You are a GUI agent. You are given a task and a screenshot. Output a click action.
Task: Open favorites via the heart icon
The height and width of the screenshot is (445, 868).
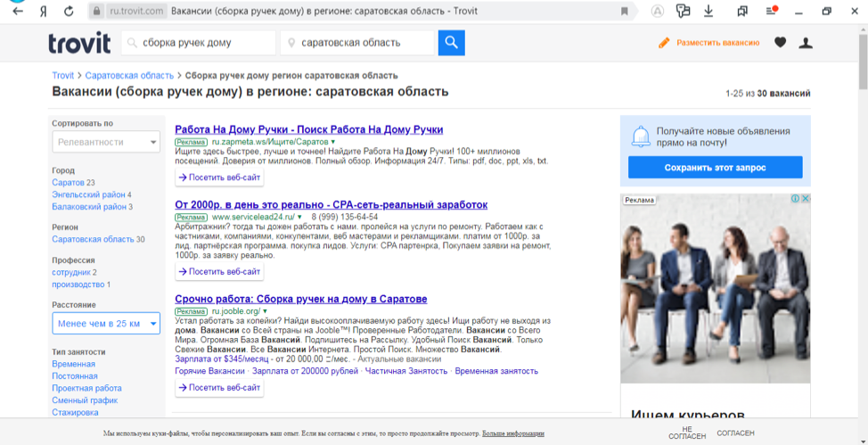[x=780, y=42]
